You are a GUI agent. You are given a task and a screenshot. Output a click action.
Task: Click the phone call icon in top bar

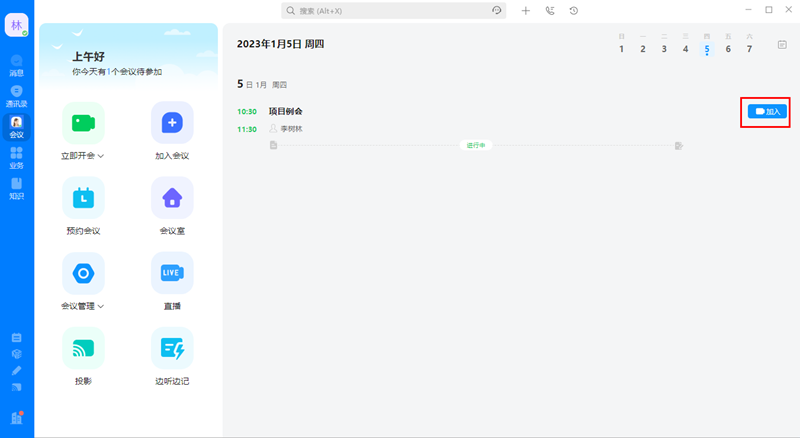click(x=550, y=11)
